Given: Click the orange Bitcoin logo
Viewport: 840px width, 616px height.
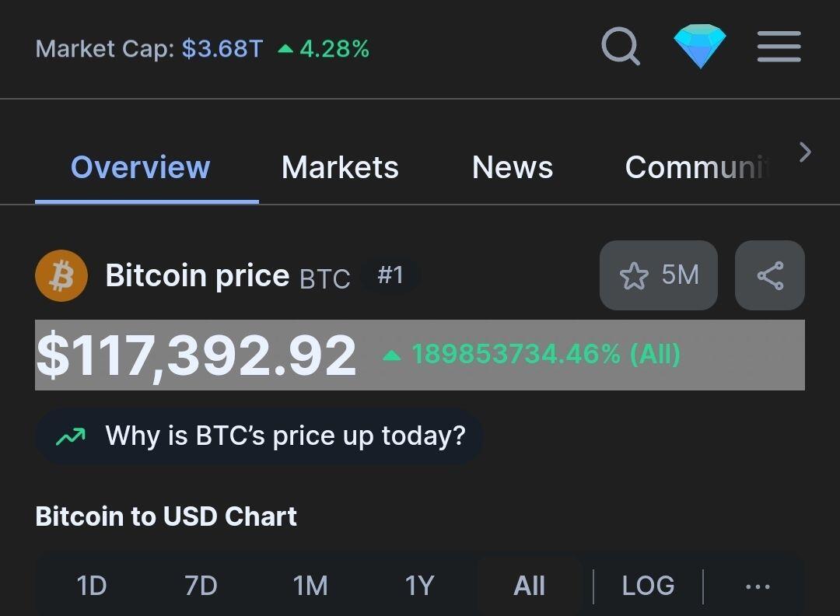Looking at the screenshot, I should pyautogui.click(x=61, y=276).
